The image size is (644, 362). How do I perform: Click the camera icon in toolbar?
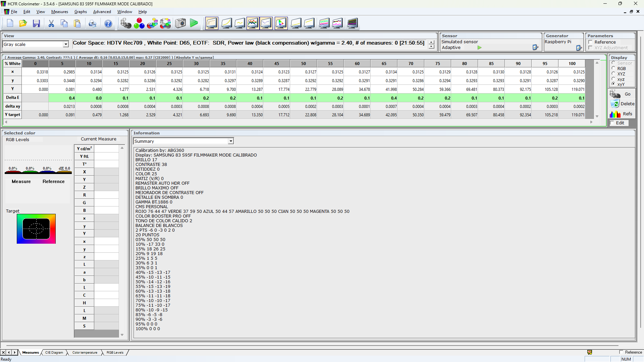[180, 23]
